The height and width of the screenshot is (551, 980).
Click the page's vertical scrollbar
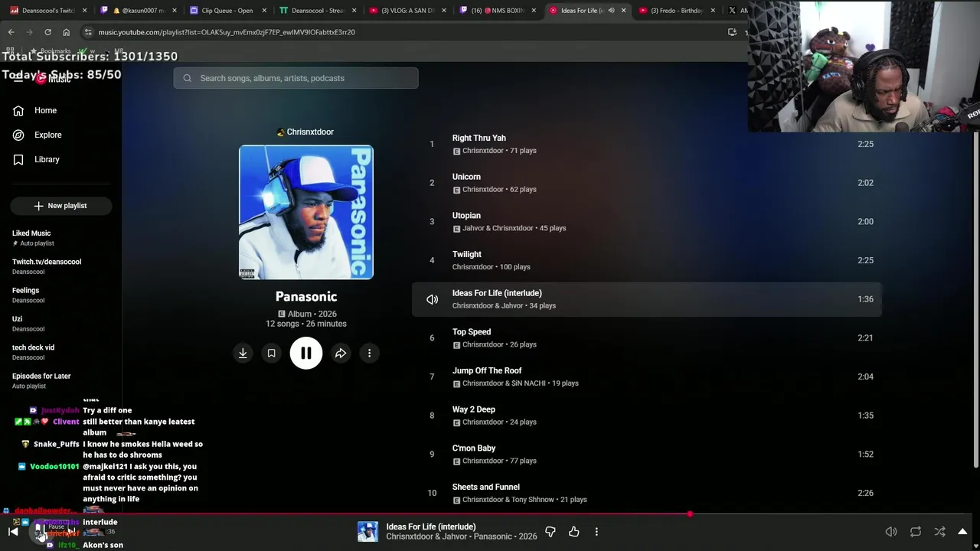tap(975, 298)
